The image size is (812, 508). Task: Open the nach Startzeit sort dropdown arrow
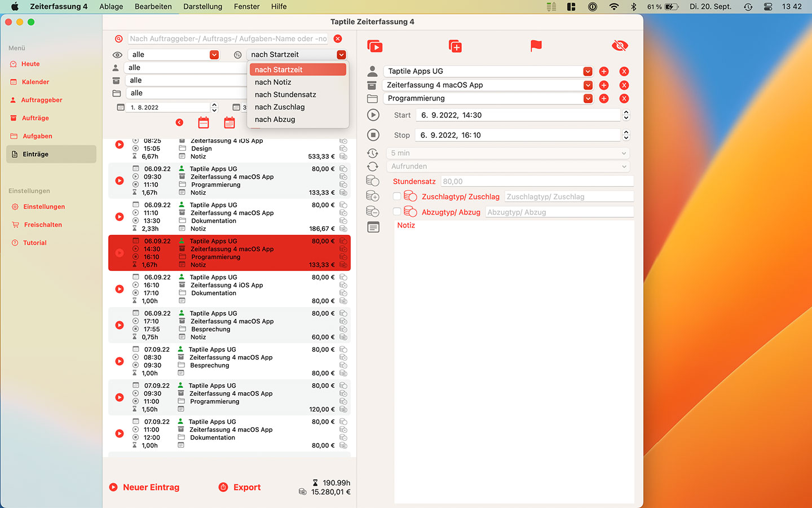coord(341,55)
